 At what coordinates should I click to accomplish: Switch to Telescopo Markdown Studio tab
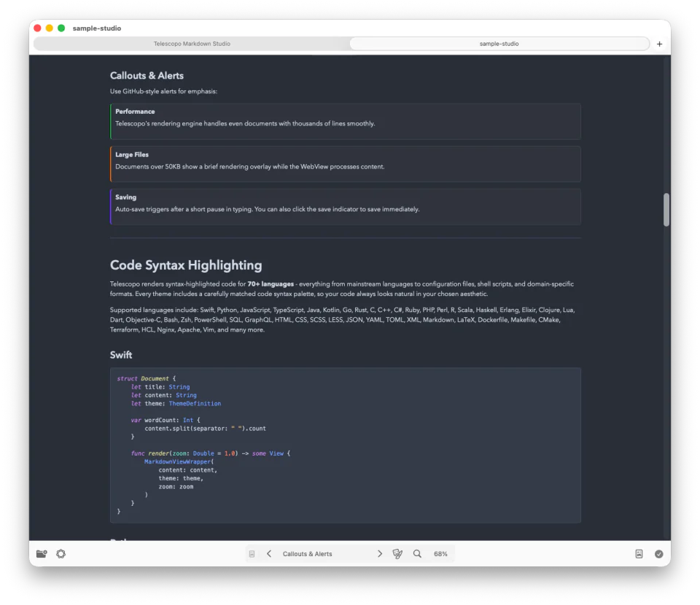192,44
